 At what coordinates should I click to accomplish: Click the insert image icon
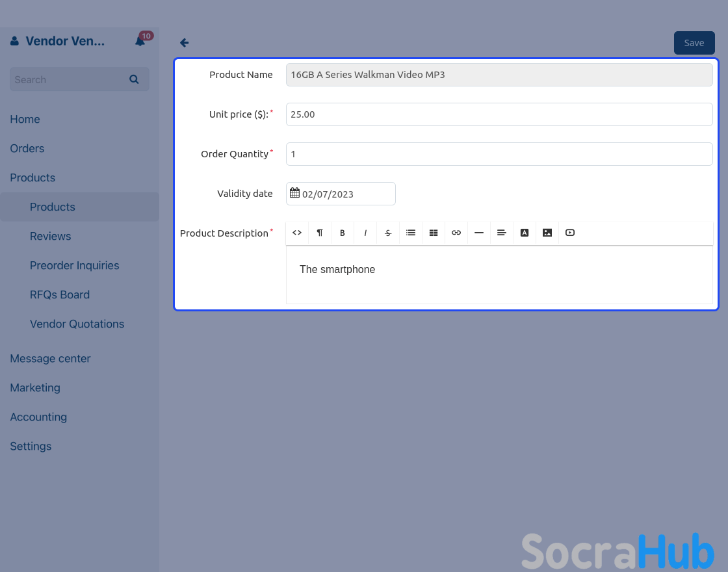coord(547,233)
